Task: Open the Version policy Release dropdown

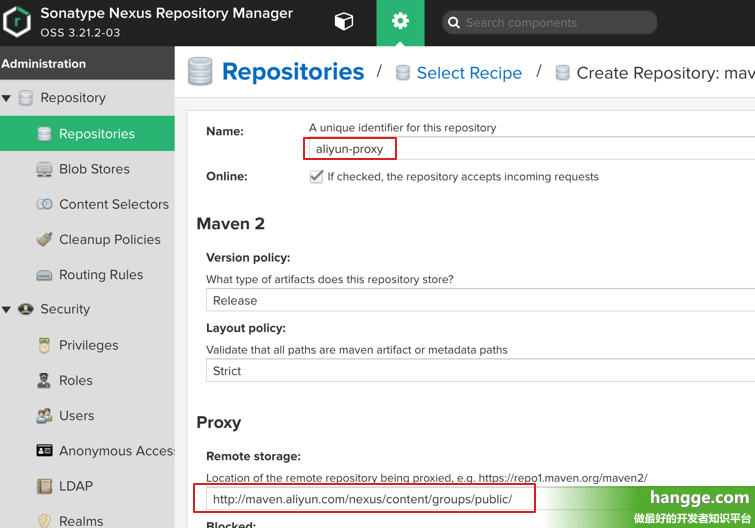Action: pos(481,300)
